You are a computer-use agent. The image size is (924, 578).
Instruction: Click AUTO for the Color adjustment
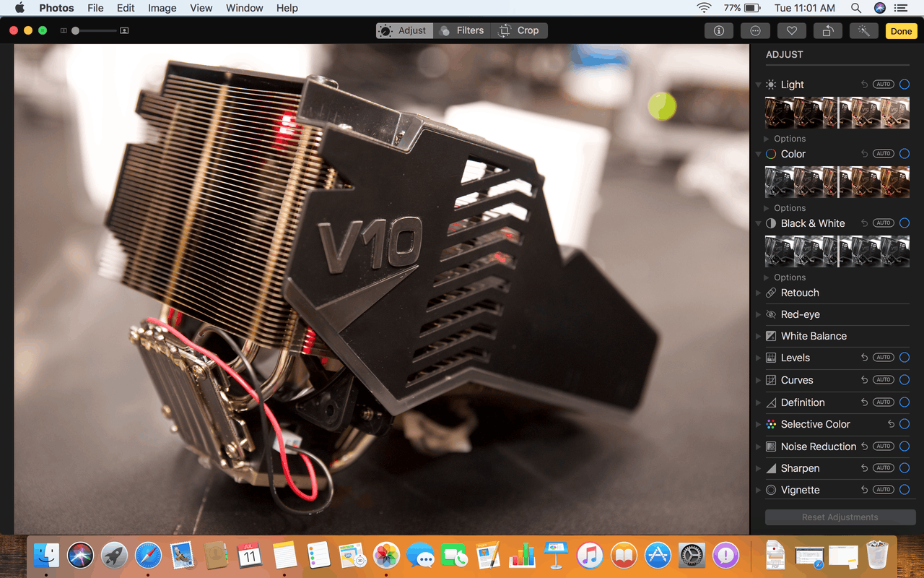pos(884,154)
